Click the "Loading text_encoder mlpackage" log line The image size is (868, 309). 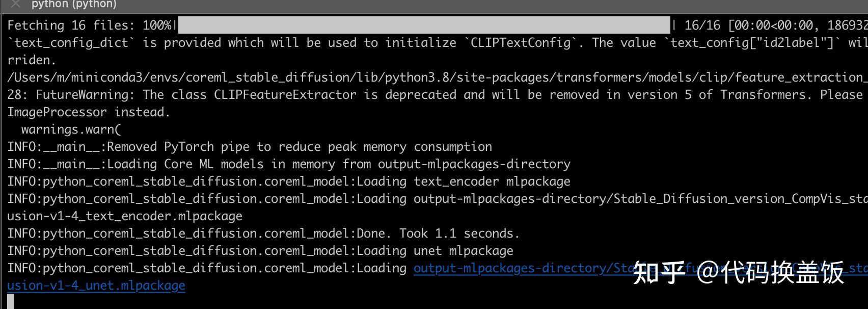[x=463, y=182]
